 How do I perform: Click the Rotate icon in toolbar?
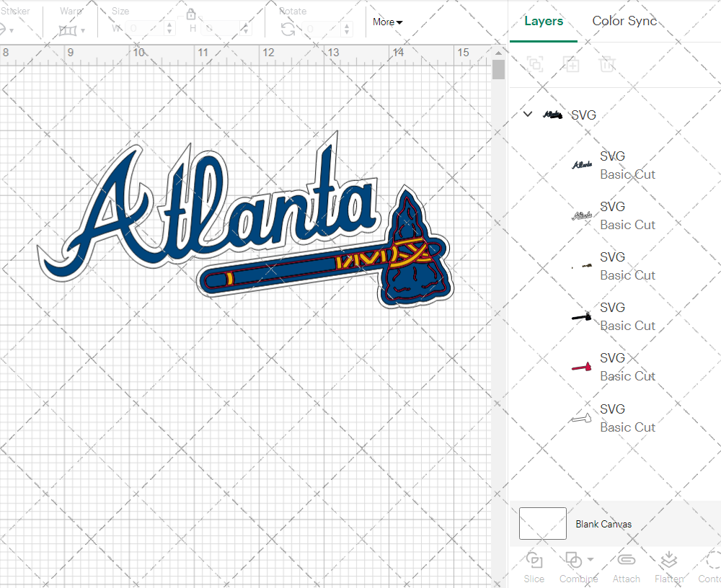click(x=288, y=29)
